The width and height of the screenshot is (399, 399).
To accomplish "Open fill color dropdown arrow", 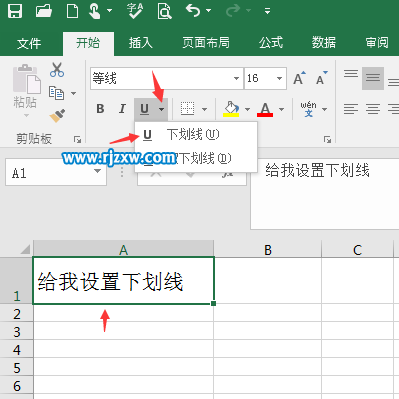I will 247,109.
